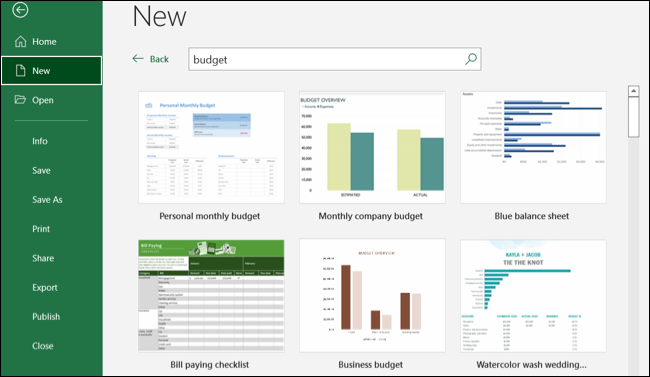The height and width of the screenshot is (377, 650).
Task: Open Watercolor wash wedding template thumbnail
Action: point(533,296)
